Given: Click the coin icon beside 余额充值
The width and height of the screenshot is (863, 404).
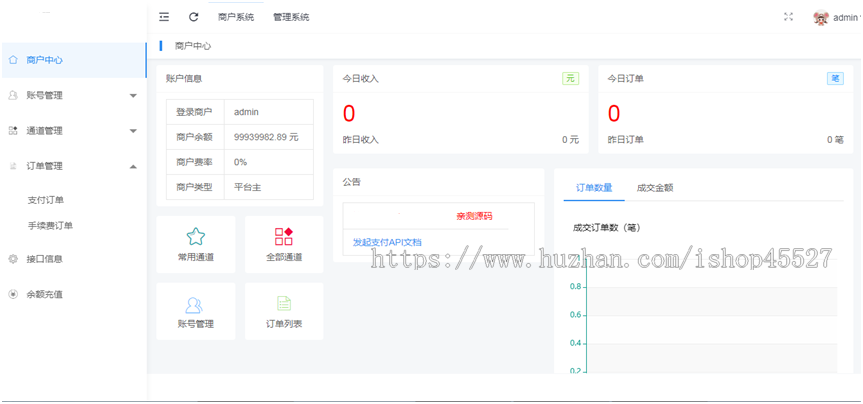Looking at the screenshot, I should click(13, 294).
